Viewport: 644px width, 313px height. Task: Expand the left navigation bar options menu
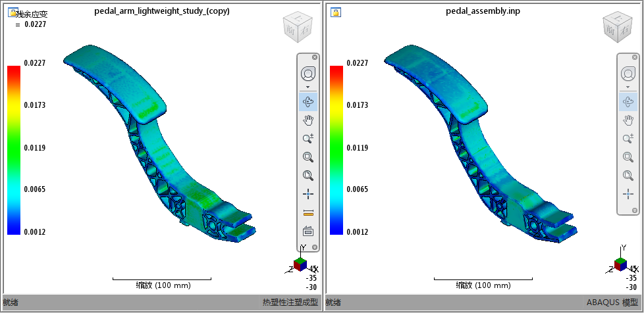pyautogui.click(x=315, y=247)
